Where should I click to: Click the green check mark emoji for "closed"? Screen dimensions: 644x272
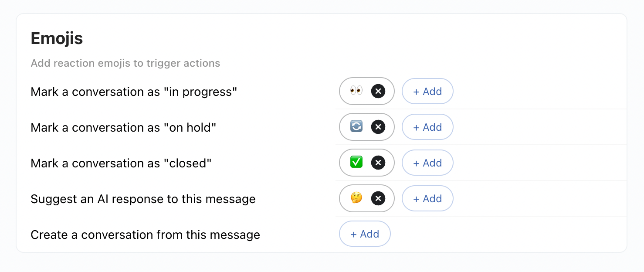point(357,162)
